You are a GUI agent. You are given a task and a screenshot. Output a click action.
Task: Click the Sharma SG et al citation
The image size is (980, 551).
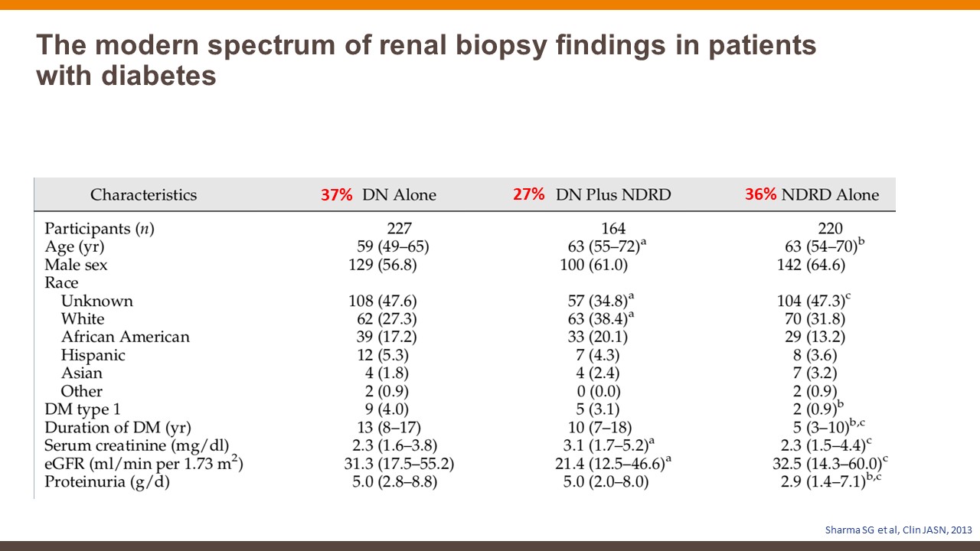(897, 528)
